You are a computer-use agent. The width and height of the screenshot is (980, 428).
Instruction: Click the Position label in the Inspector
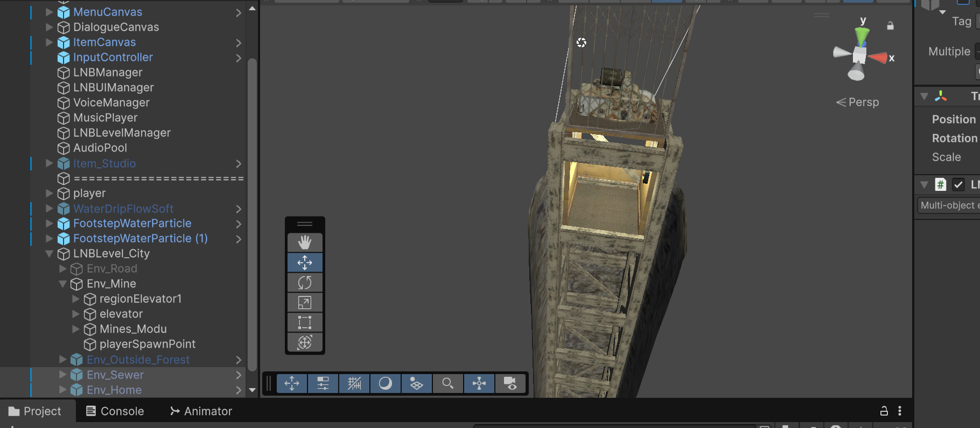[x=954, y=119]
